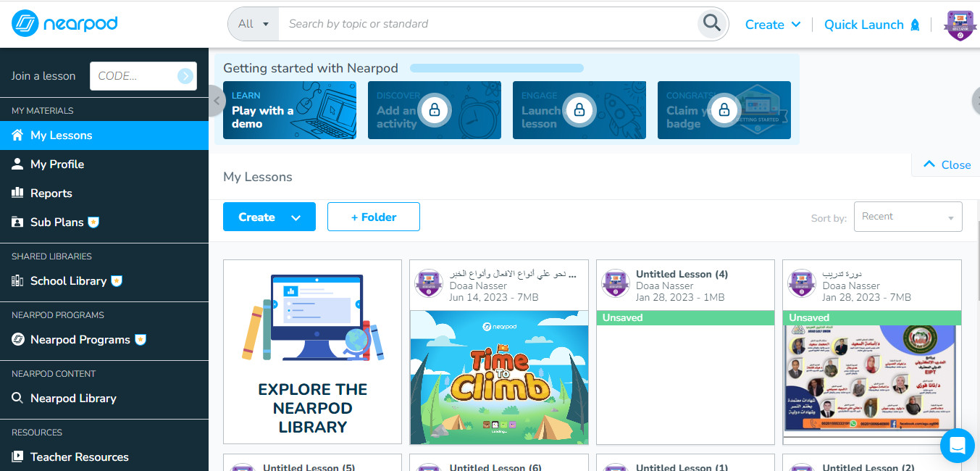Click the دورة تدريب lesson title
The width and height of the screenshot is (980, 471).
point(842,274)
